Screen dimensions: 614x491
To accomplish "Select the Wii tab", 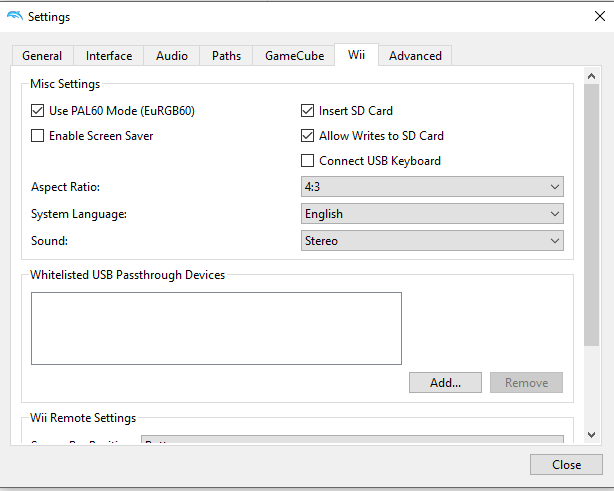I will coord(356,54).
